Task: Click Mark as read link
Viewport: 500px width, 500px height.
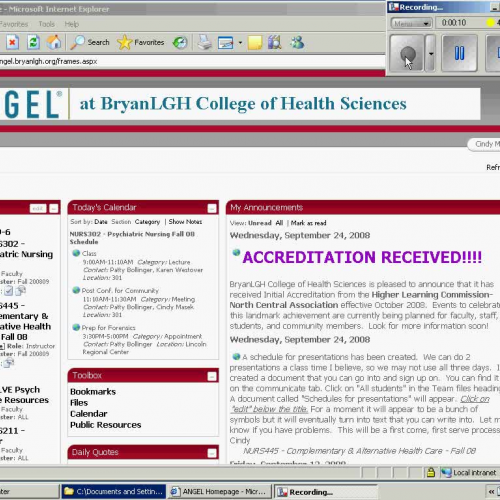Action: tap(309, 223)
